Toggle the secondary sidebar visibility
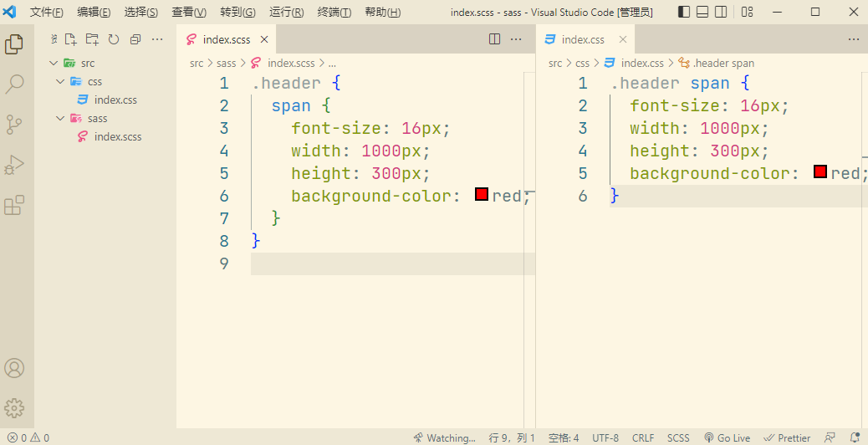 pos(721,13)
